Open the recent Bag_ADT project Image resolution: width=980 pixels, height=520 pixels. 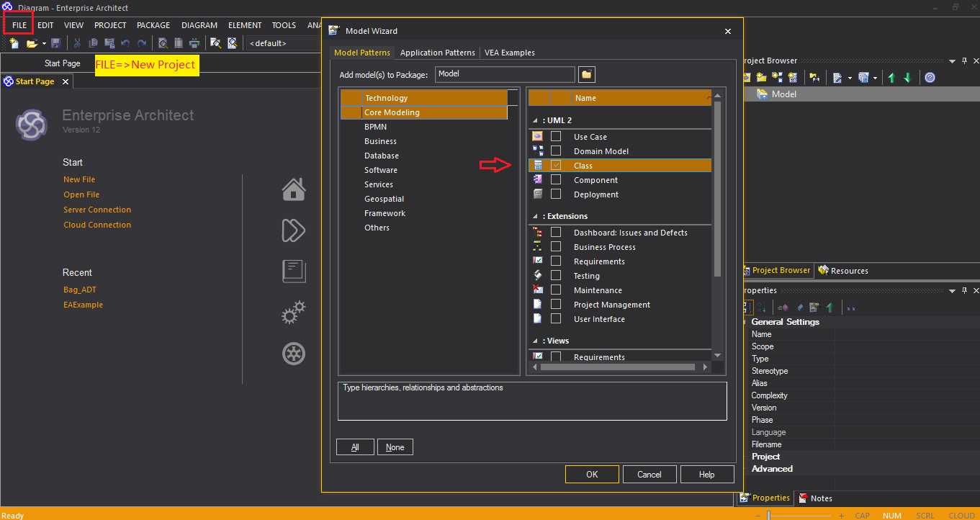[80, 290]
